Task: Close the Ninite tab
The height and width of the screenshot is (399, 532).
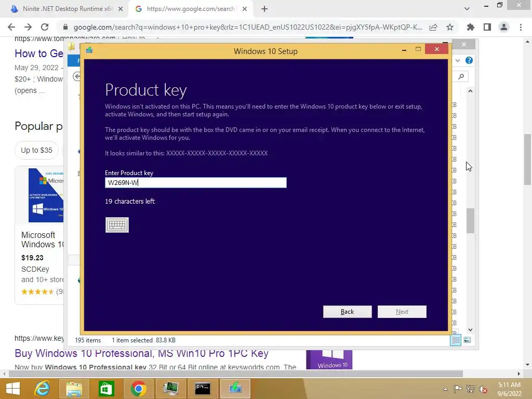Action: (121, 9)
